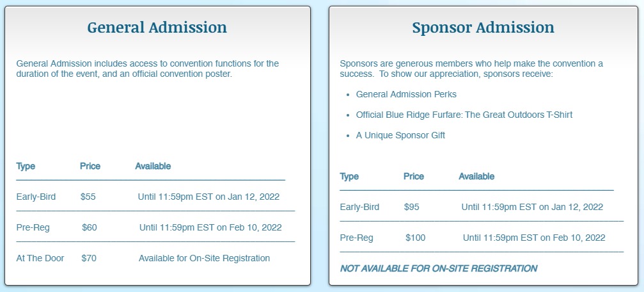Click the $70 At The Door price
The image size is (644, 292).
[89, 258]
